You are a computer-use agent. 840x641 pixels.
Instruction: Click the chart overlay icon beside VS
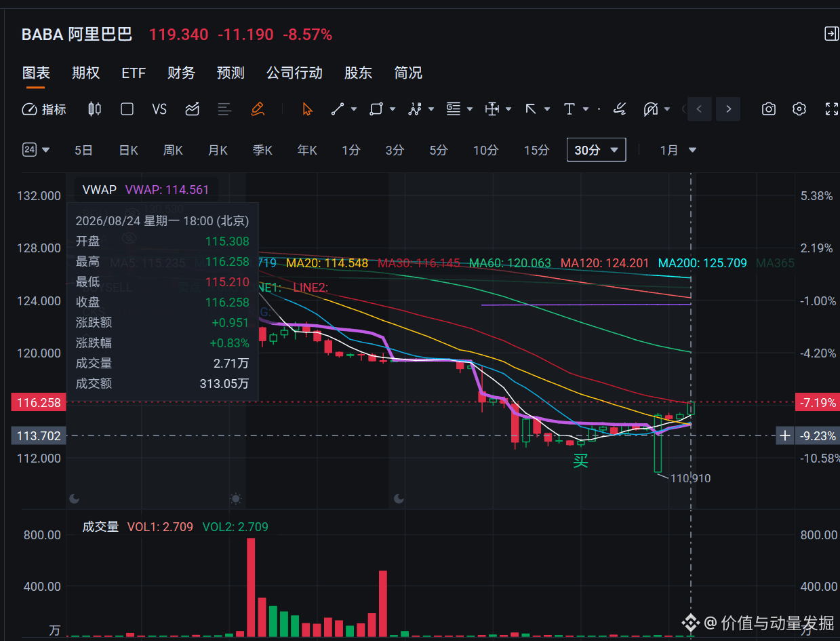coord(193,109)
